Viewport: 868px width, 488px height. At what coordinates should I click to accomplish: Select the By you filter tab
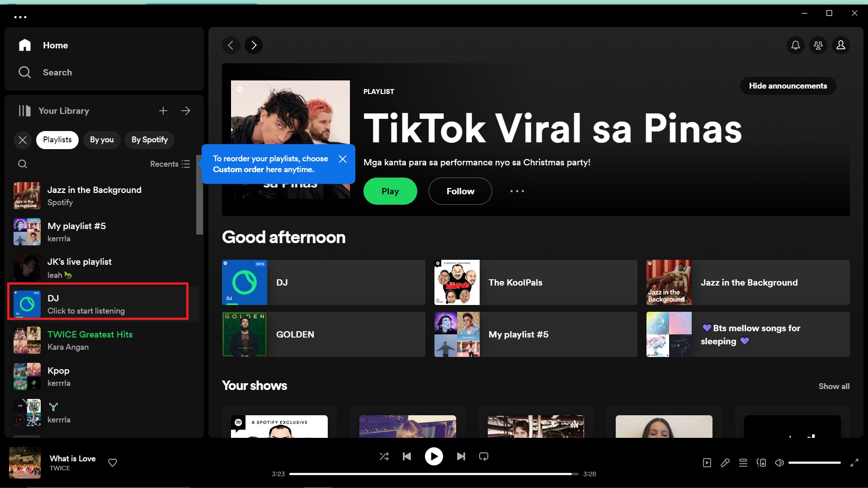pyautogui.click(x=101, y=140)
